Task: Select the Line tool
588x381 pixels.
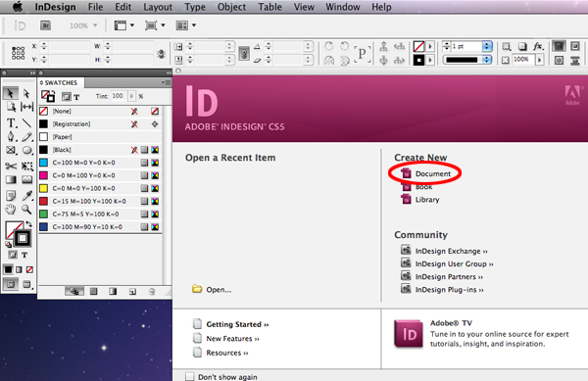Action: click(x=26, y=122)
